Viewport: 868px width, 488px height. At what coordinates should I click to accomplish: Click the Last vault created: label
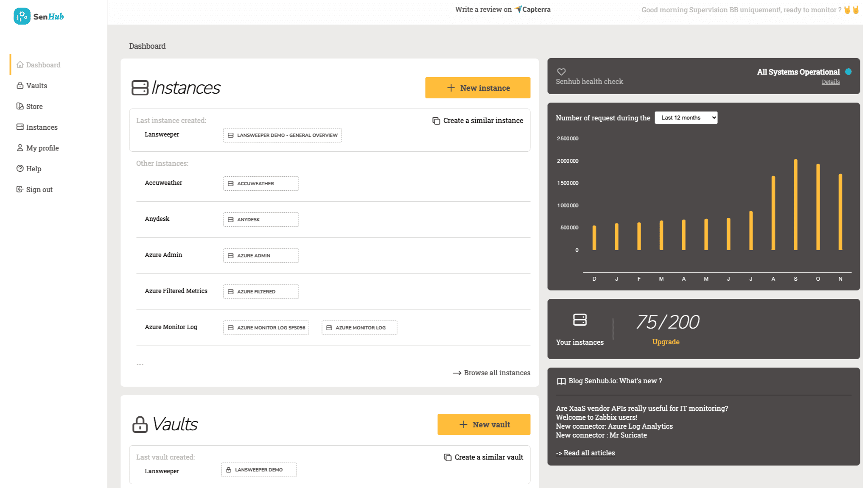point(165,457)
